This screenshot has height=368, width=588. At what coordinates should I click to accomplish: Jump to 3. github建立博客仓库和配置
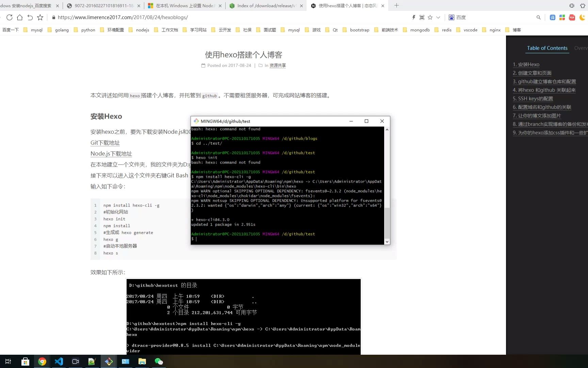click(x=544, y=81)
